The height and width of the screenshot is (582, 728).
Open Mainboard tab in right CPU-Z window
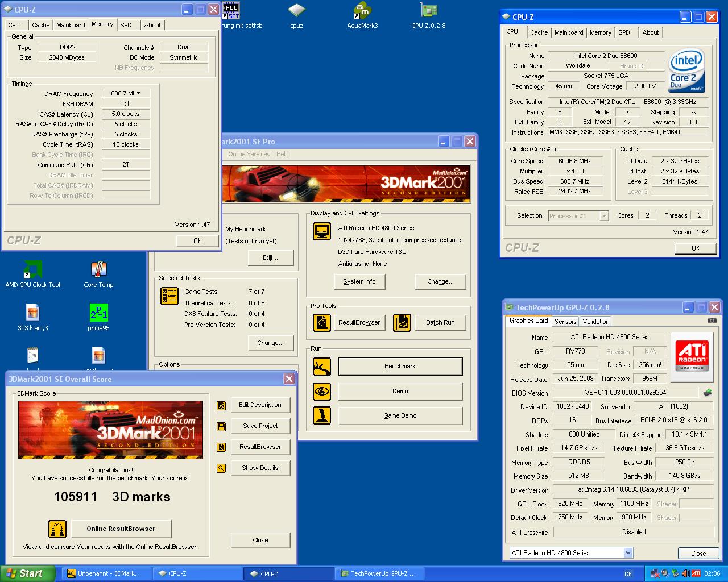coord(569,32)
